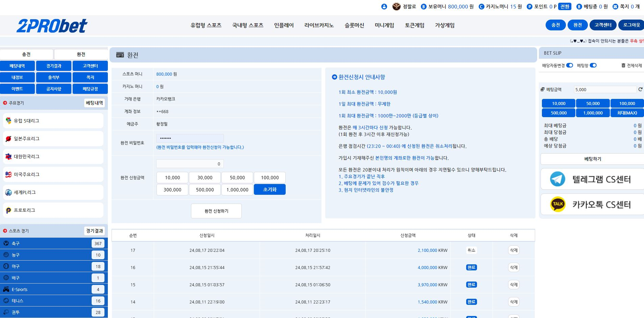
Task: Toggle the 베팅창 switch
Action: [x=593, y=65]
